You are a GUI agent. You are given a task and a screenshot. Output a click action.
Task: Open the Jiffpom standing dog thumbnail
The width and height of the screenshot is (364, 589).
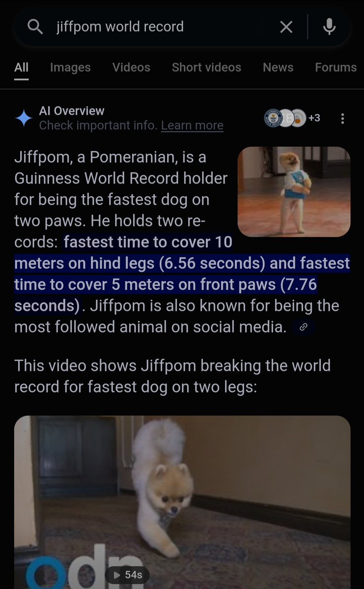point(294,192)
